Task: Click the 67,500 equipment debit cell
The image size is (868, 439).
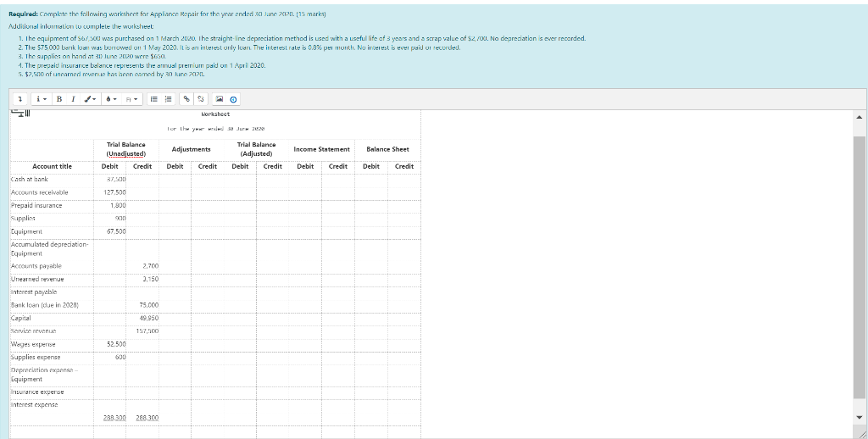Action: coord(109,231)
